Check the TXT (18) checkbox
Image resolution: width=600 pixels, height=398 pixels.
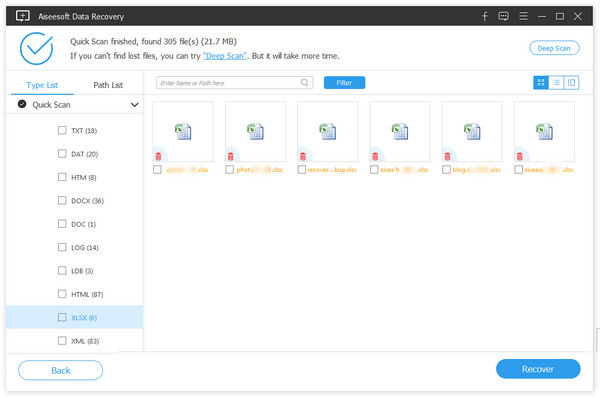tap(62, 130)
